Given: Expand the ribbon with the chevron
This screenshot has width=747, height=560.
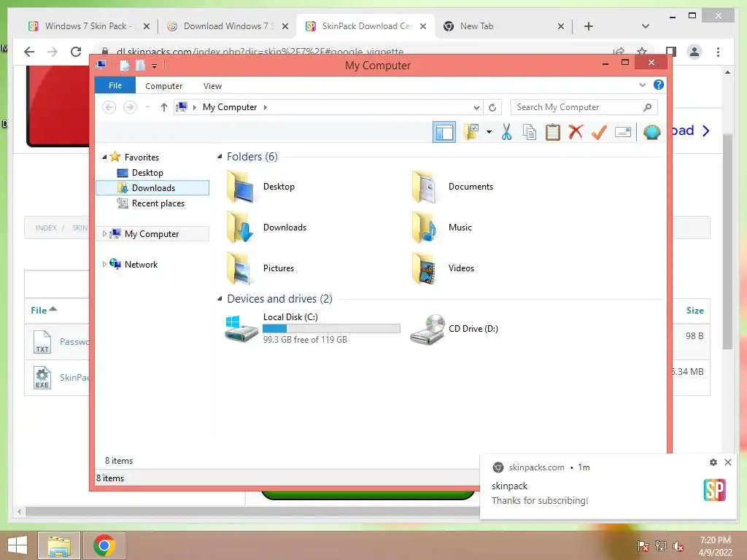Looking at the screenshot, I should [x=642, y=85].
